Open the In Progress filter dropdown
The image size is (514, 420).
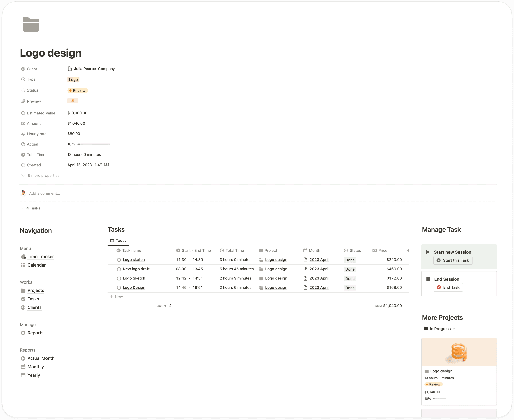[x=454, y=328]
